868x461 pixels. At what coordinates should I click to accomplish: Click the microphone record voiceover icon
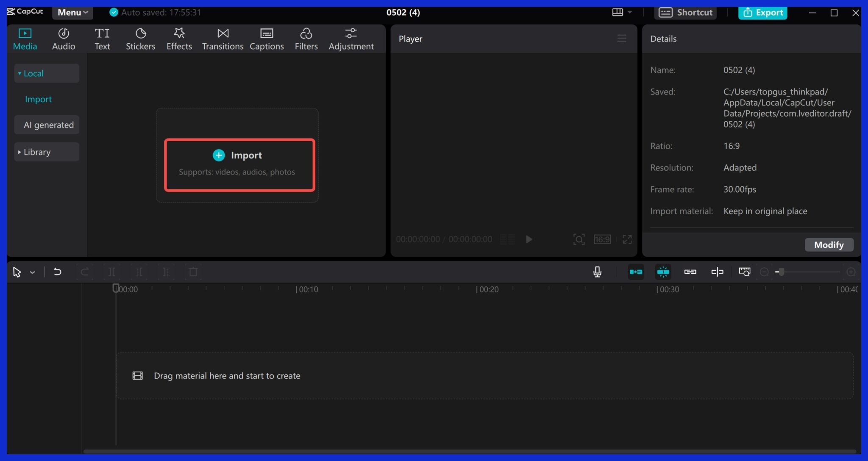tap(597, 272)
